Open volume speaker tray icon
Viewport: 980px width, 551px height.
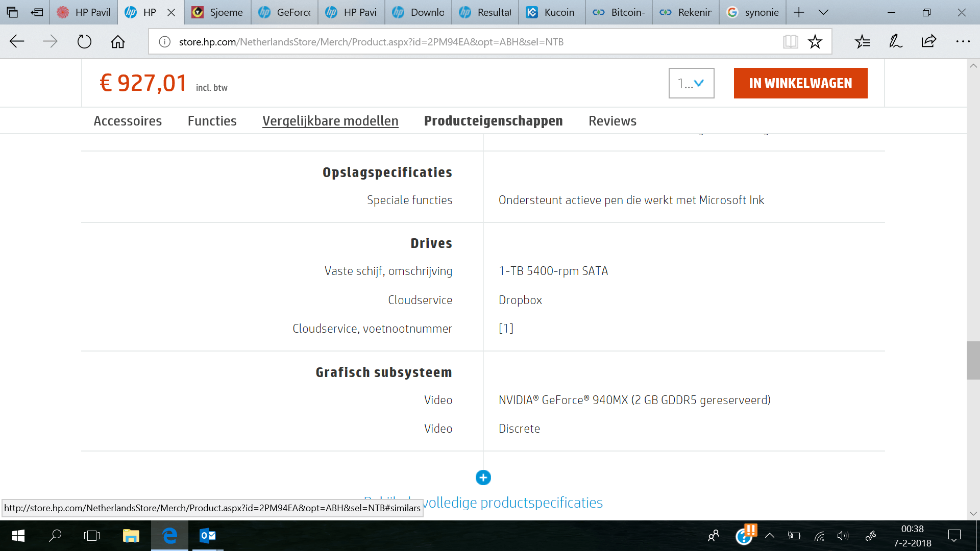pos(843,536)
